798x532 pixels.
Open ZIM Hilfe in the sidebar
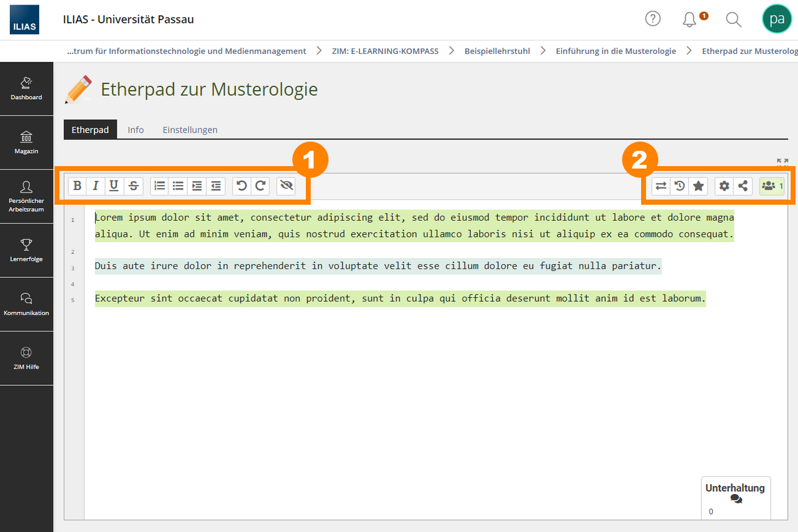tap(27, 358)
